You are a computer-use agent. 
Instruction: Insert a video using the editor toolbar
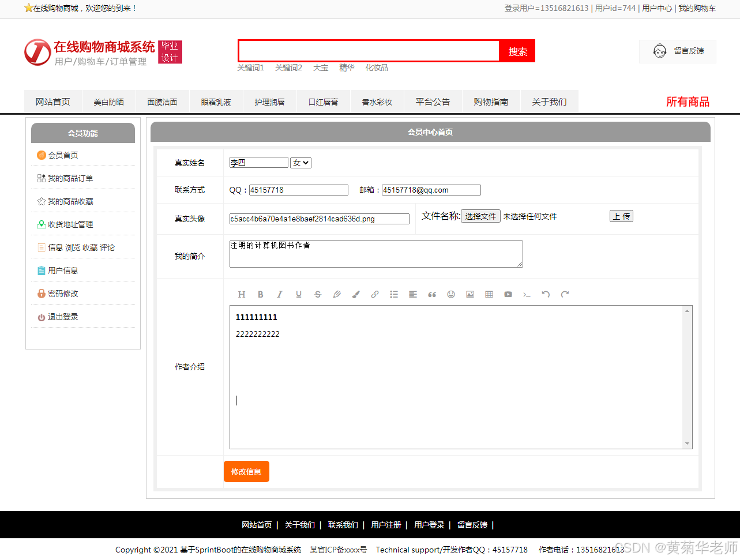[508, 294]
